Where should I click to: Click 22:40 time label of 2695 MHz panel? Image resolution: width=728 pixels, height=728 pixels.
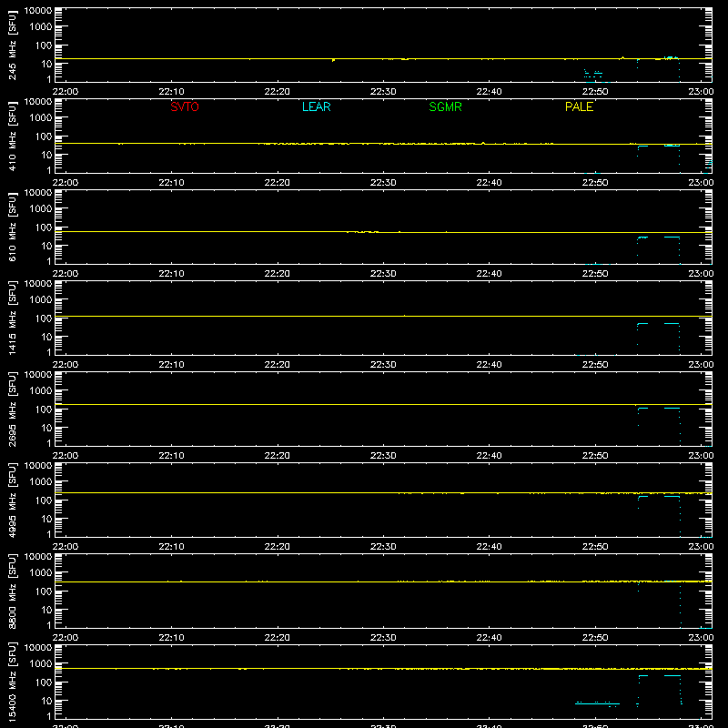(489, 456)
